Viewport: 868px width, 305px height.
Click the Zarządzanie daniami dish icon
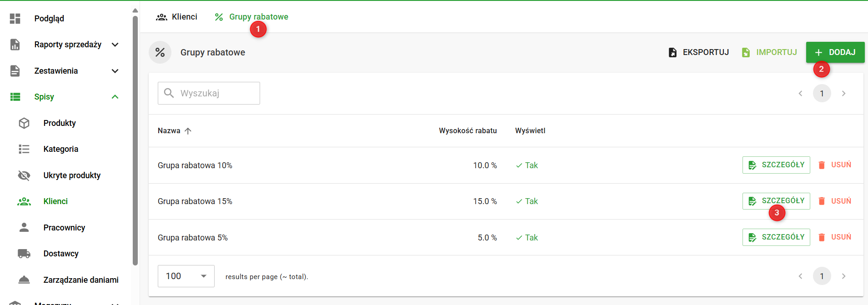[24, 280]
